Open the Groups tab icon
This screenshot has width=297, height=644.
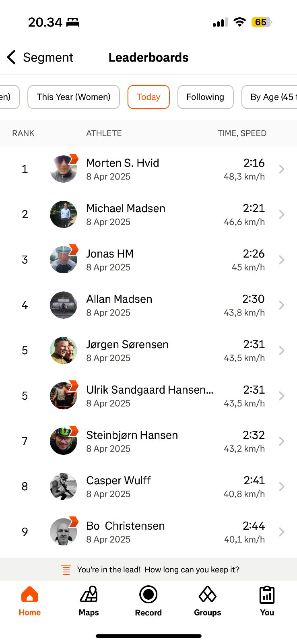tap(207, 595)
